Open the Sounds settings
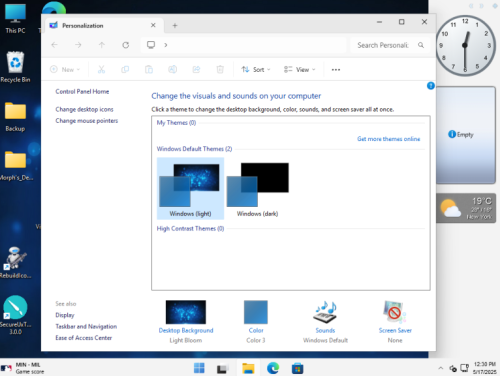This screenshot has height=376, width=500. (325, 321)
